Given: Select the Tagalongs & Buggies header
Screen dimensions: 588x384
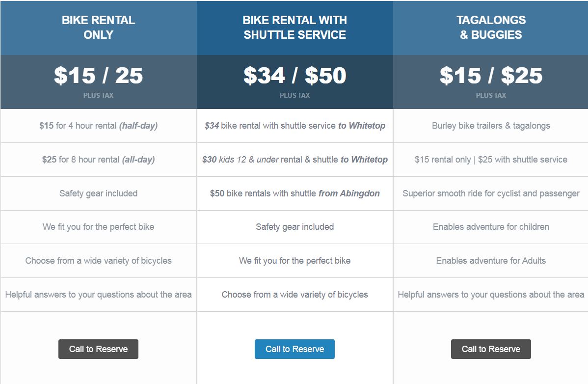Looking at the screenshot, I should (491, 27).
